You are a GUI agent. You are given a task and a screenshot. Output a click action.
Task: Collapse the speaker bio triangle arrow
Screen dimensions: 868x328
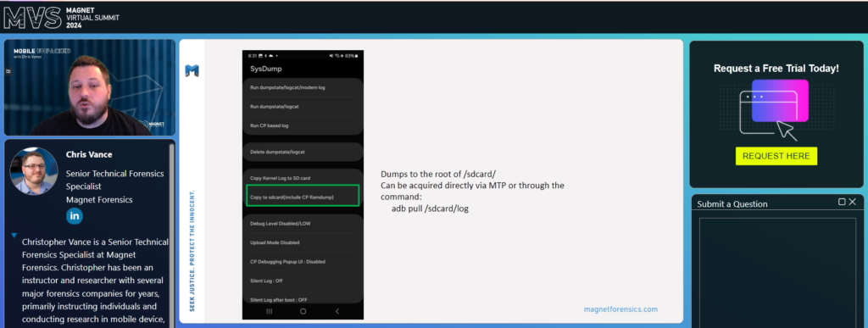tap(14, 236)
